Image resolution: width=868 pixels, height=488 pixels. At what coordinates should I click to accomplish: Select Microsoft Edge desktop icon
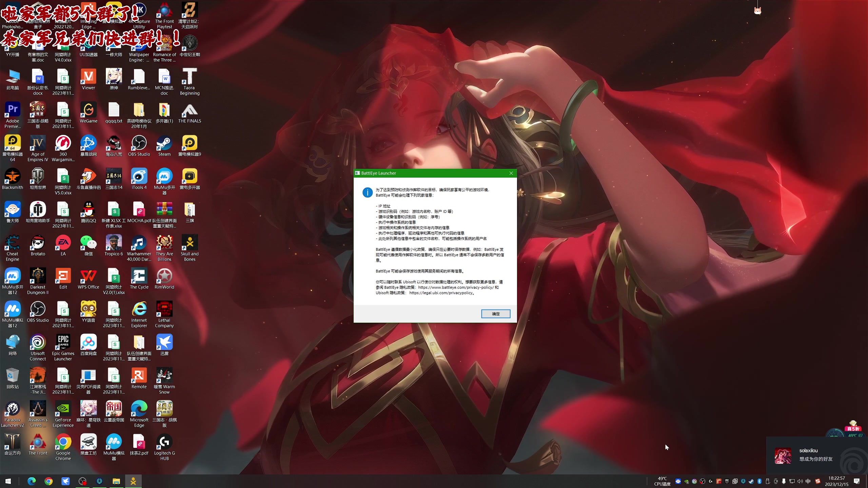point(139,414)
